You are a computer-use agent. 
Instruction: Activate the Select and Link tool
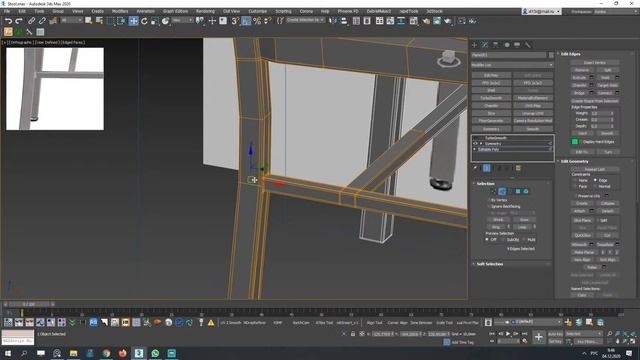coord(31,21)
